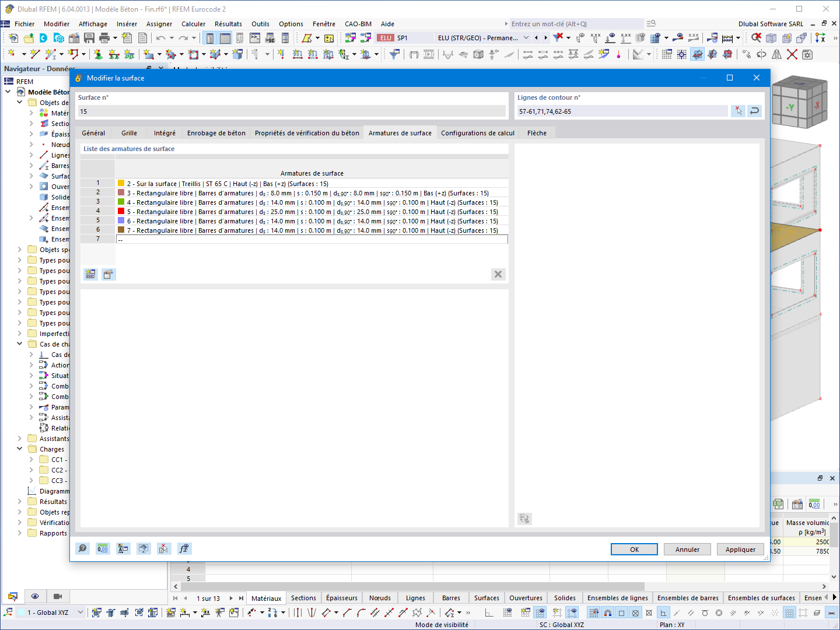Toggle the ELU design situation badge

(x=386, y=38)
